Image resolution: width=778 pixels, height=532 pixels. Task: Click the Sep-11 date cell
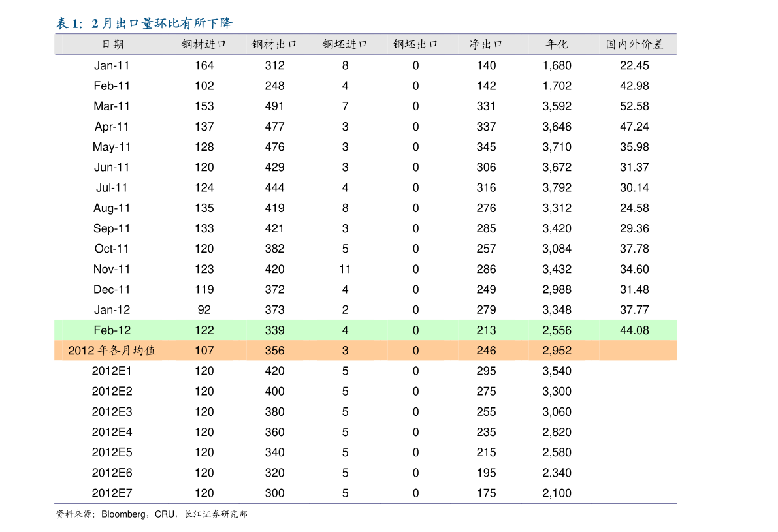112,228
